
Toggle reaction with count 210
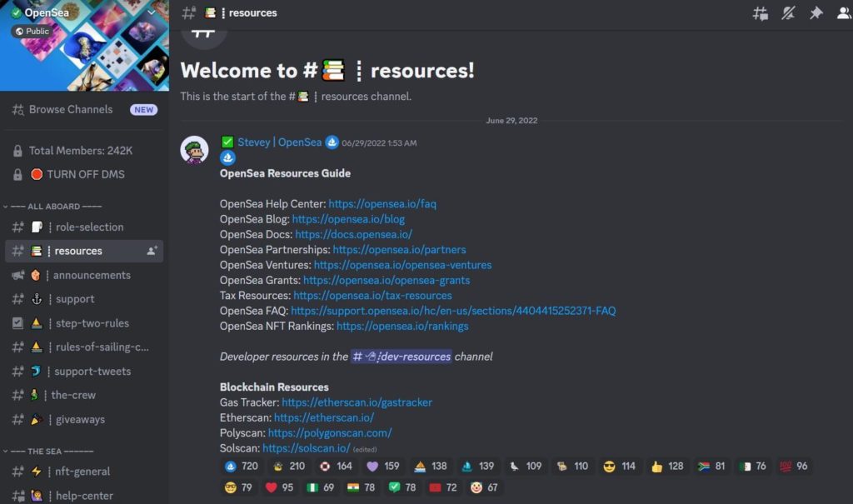coord(289,467)
